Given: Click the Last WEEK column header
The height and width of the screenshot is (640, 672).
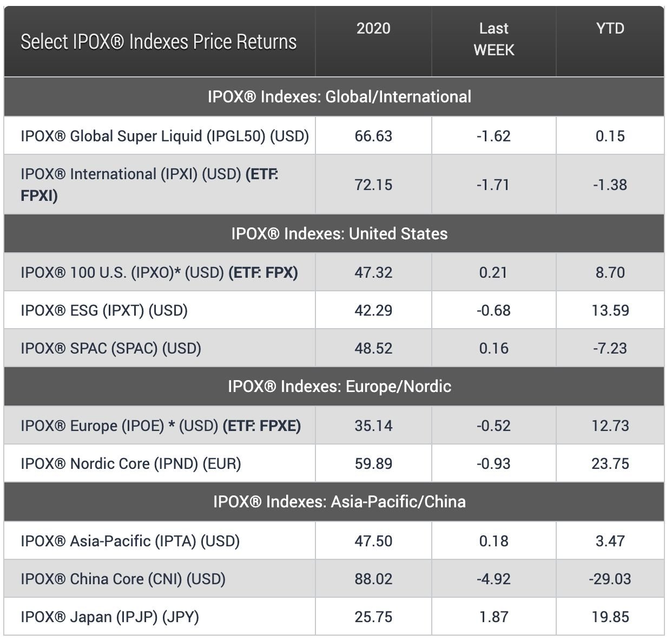Looking at the screenshot, I should coord(493,39).
